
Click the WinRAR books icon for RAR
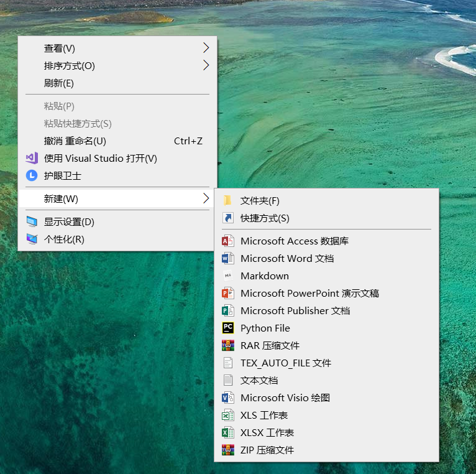pos(227,345)
